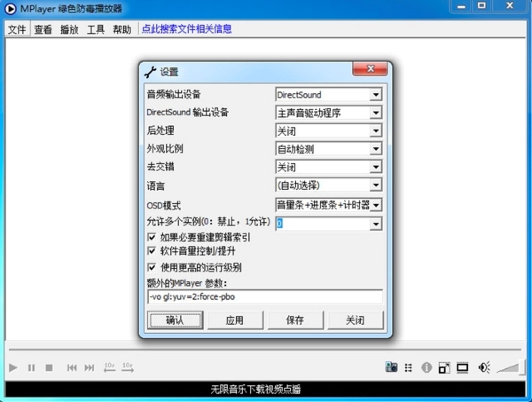Expand the 外观比例 selection list

(376, 149)
